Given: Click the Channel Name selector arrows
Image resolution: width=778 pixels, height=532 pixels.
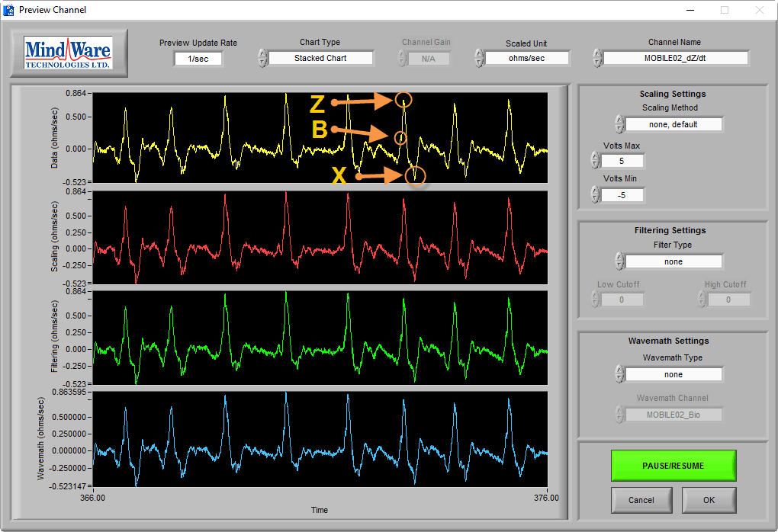Looking at the screenshot, I should tap(598, 58).
